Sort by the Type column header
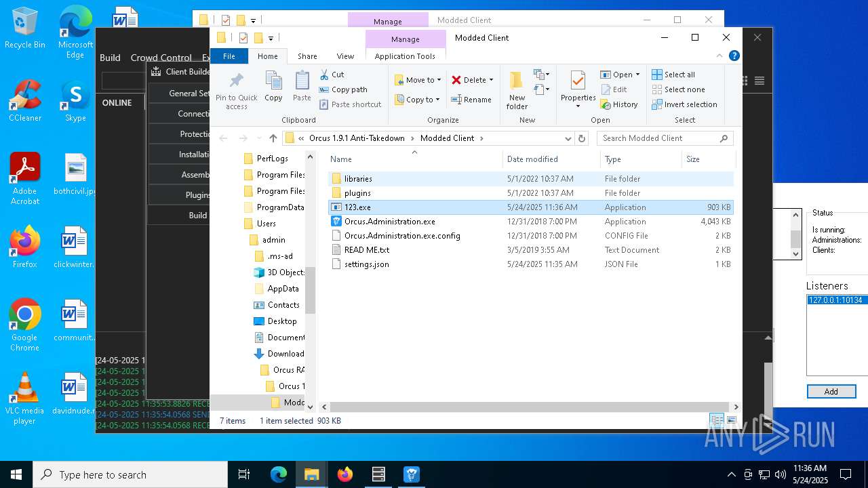The width and height of the screenshot is (868, 488). coord(640,159)
